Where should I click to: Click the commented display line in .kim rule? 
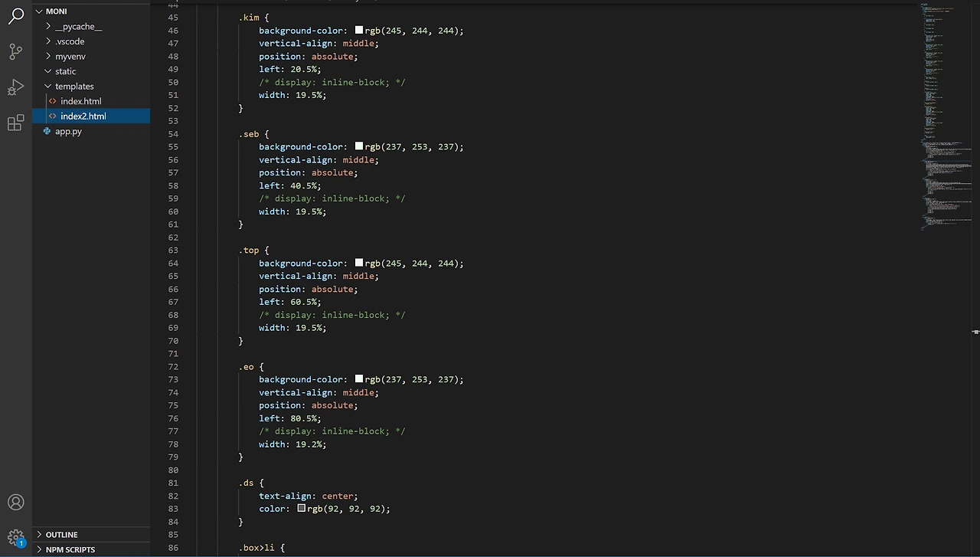coord(332,82)
